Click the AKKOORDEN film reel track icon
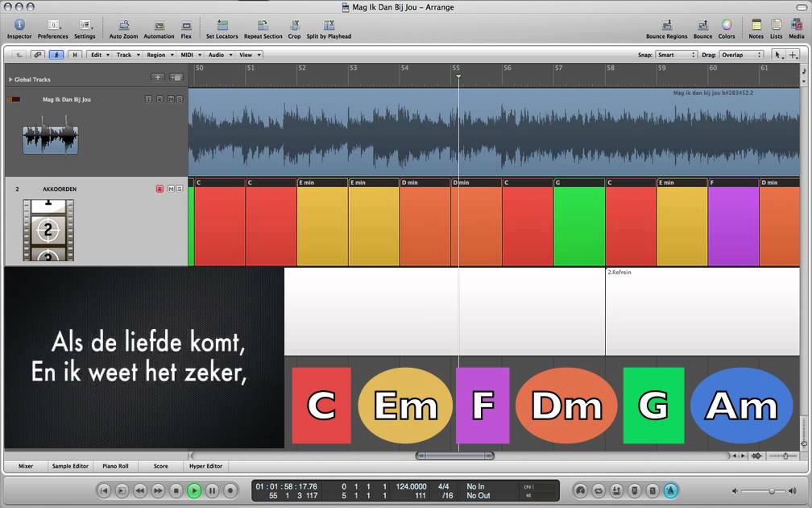Image resolution: width=812 pixels, height=508 pixels. pos(48,230)
